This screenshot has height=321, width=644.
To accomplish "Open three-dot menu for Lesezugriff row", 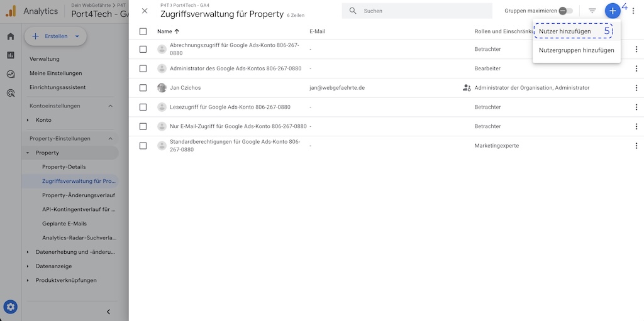I will tap(636, 107).
